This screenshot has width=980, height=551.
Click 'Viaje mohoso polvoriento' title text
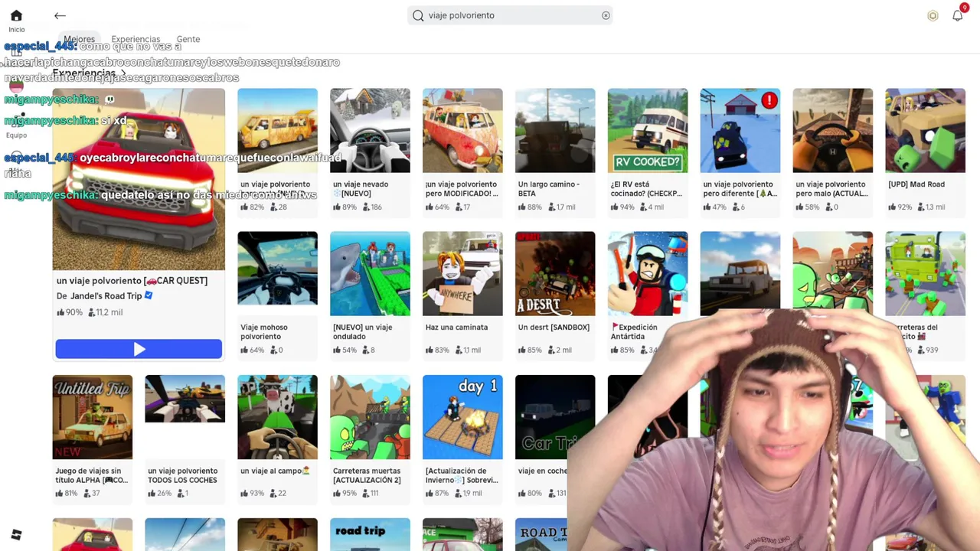(x=264, y=332)
